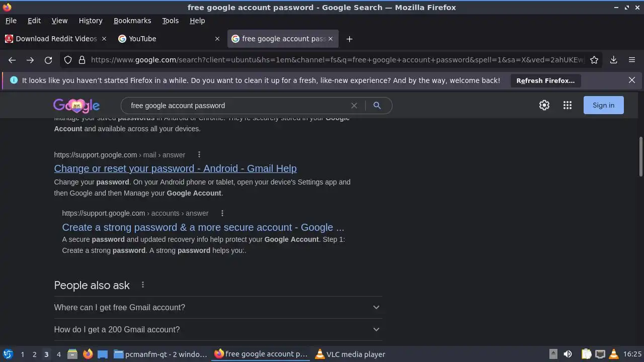
Task: Open the Tools menu
Action: (171, 21)
